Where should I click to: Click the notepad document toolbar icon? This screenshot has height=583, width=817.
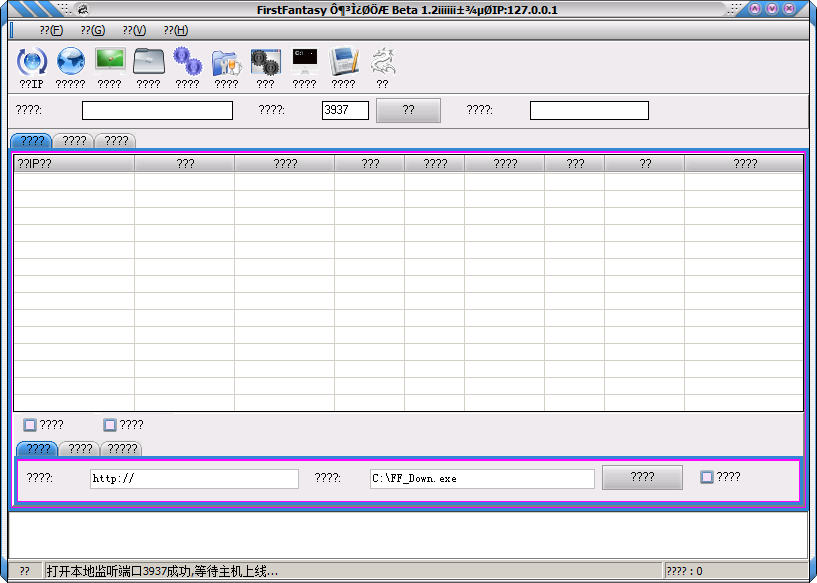(x=343, y=62)
